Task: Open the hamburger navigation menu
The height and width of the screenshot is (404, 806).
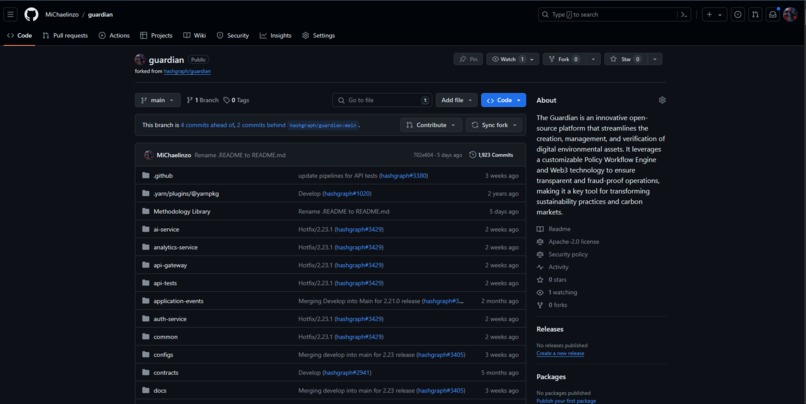Action: 10,14
